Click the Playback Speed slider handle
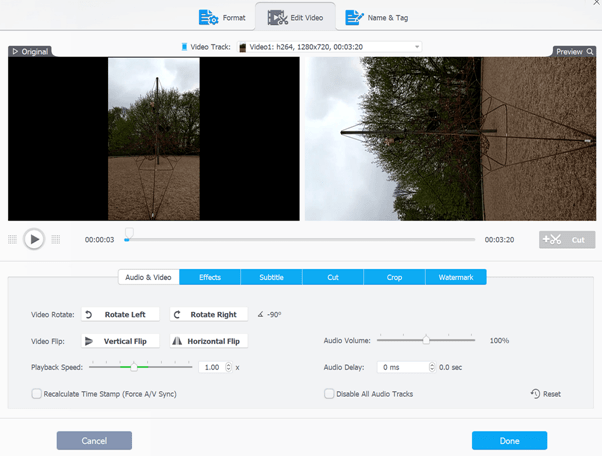The height and width of the screenshot is (456, 602). pos(134,367)
